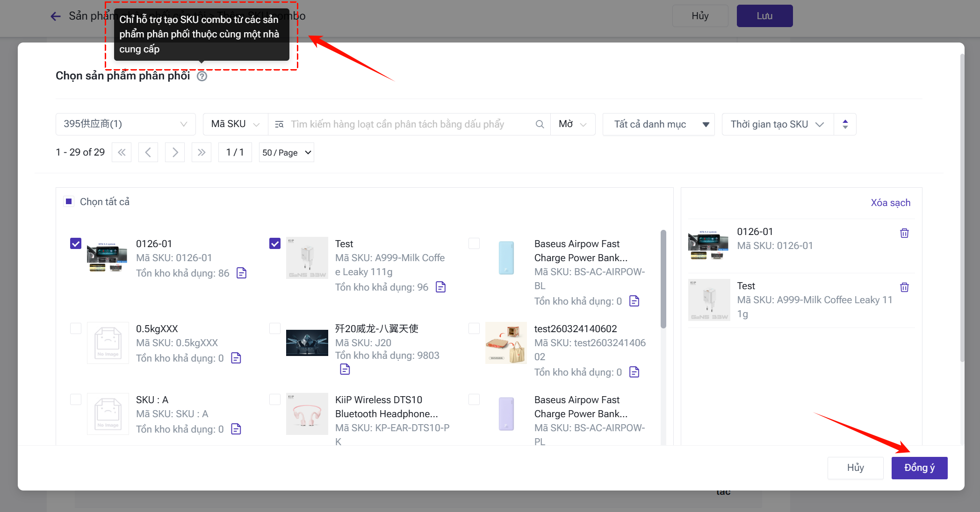Click help icon beside Chọn sản phẩm phân phối
This screenshot has width=980, height=512.
click(202, 76)
